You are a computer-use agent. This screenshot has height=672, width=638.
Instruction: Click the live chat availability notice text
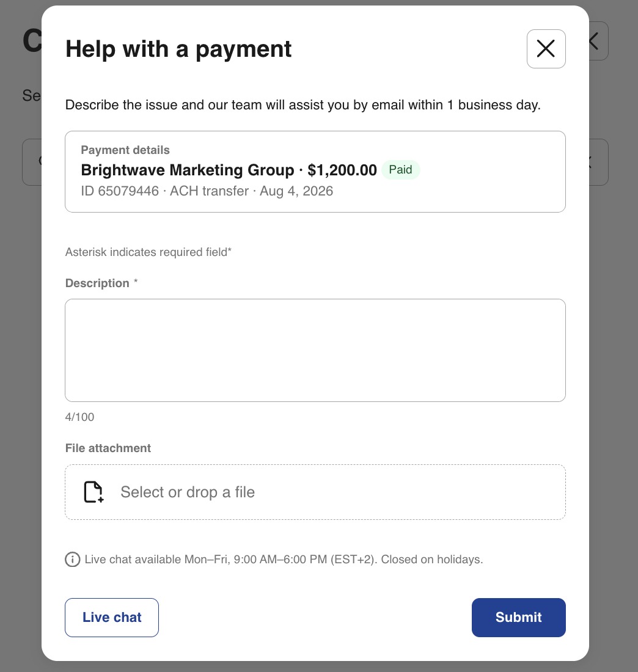(284, 559)
